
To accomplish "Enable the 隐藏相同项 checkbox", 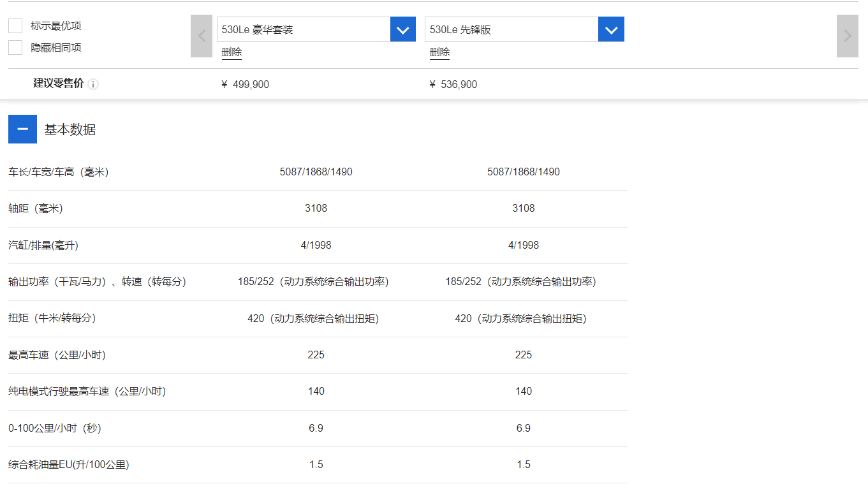I will coord(15,47).
